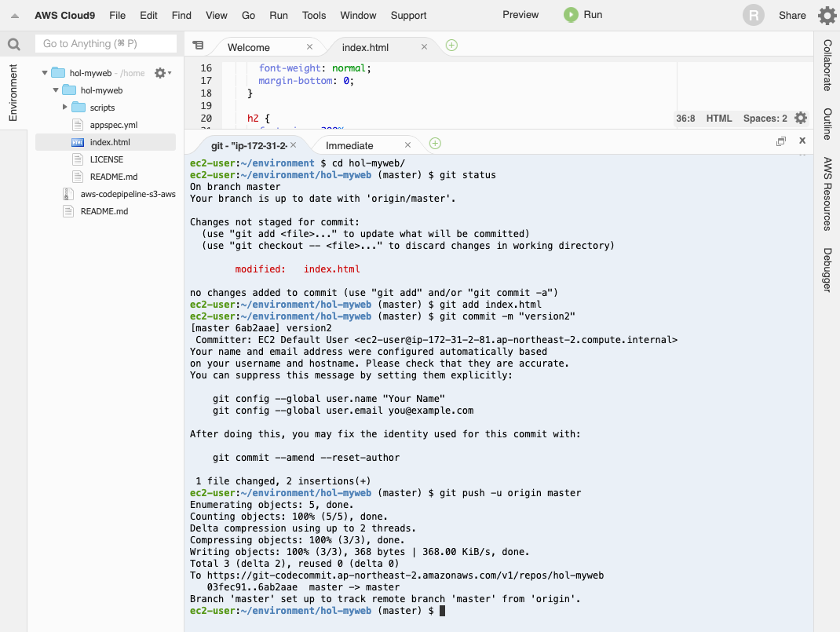840x632 pixels.
Task: Click line number 20 in editor gutter
Action: click(206, 119)
